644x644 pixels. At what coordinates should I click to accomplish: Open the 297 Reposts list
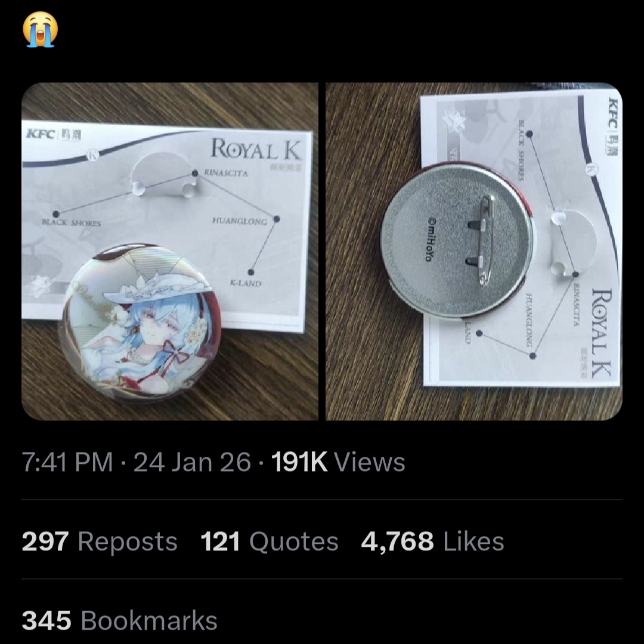100,541
